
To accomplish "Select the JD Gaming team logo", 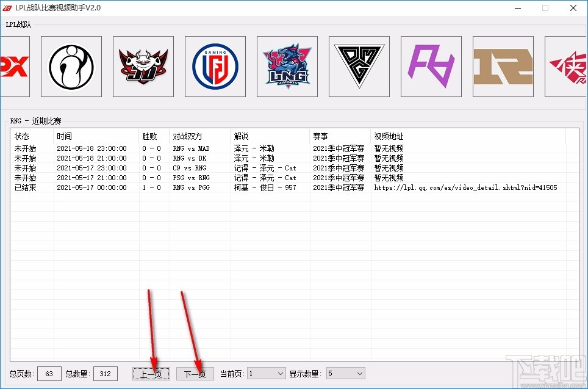I will pyautogui.click(x=143, y=66).
